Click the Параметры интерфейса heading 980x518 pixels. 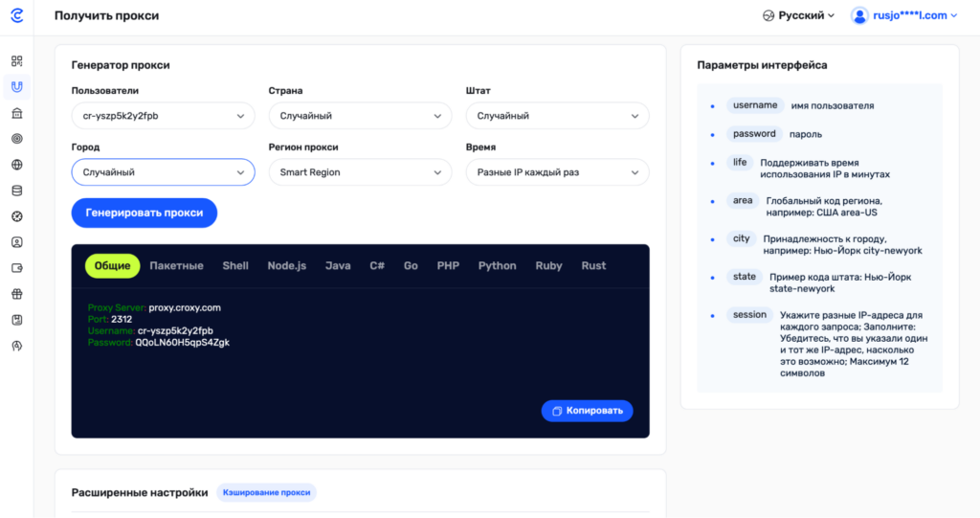[x=762, y=65]
